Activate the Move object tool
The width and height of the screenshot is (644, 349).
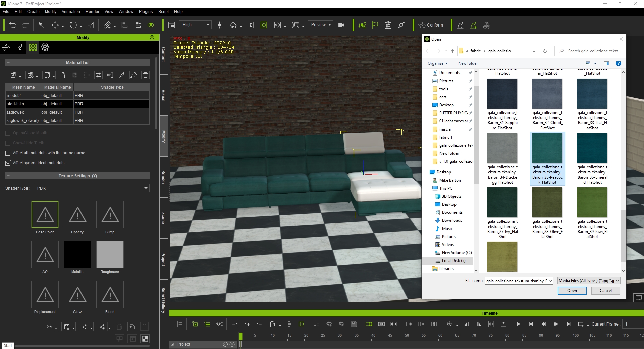coord(55,25)
